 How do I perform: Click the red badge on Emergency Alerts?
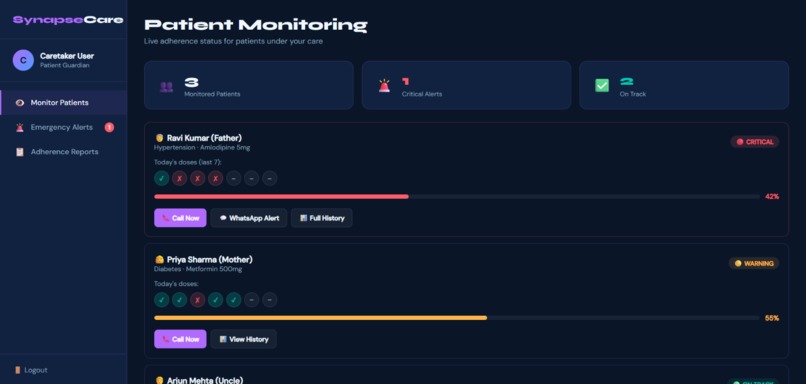(109, 127)
